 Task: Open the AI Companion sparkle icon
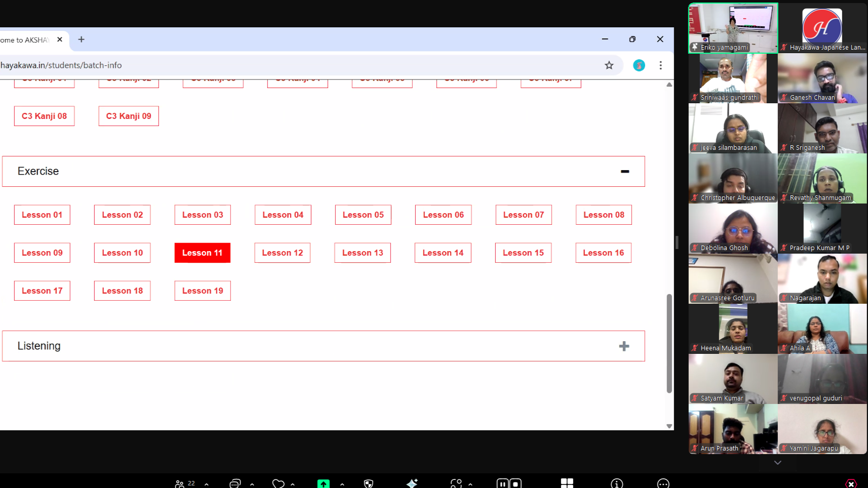tap(412, 483)
